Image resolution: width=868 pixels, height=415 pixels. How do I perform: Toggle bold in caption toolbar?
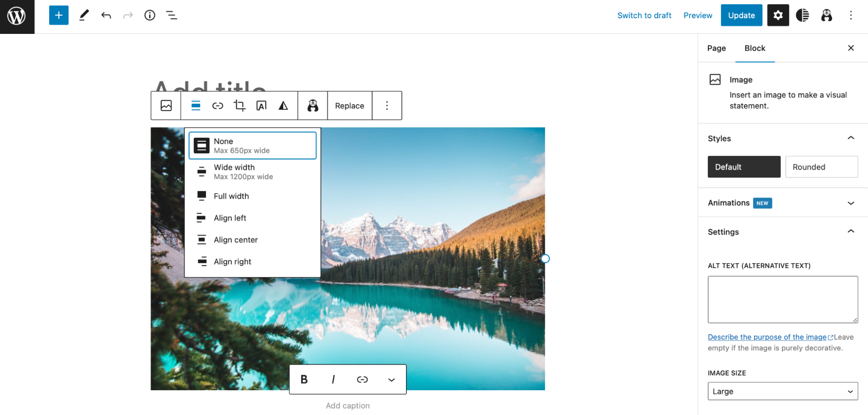tap(304, 379)
